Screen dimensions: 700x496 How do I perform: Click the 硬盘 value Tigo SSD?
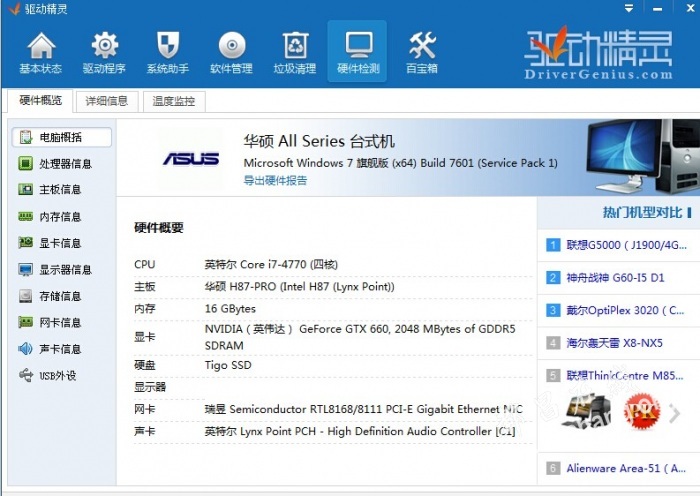[228, 365]
